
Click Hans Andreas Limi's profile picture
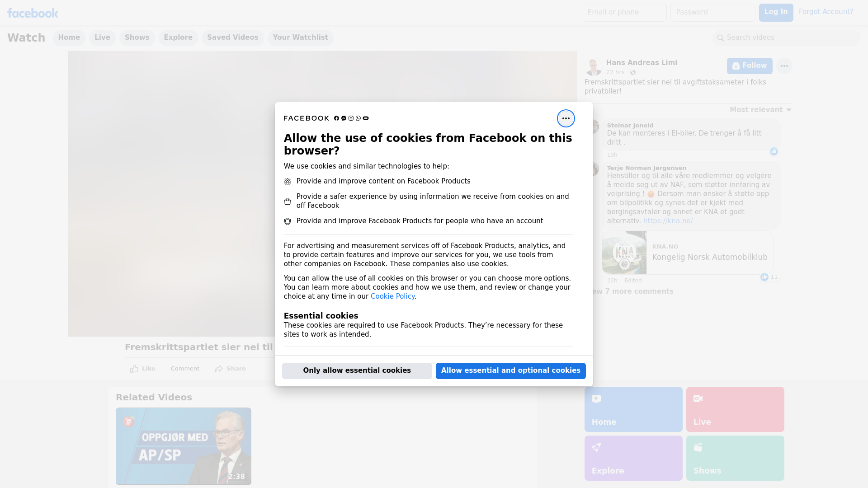tap(593, 67)
